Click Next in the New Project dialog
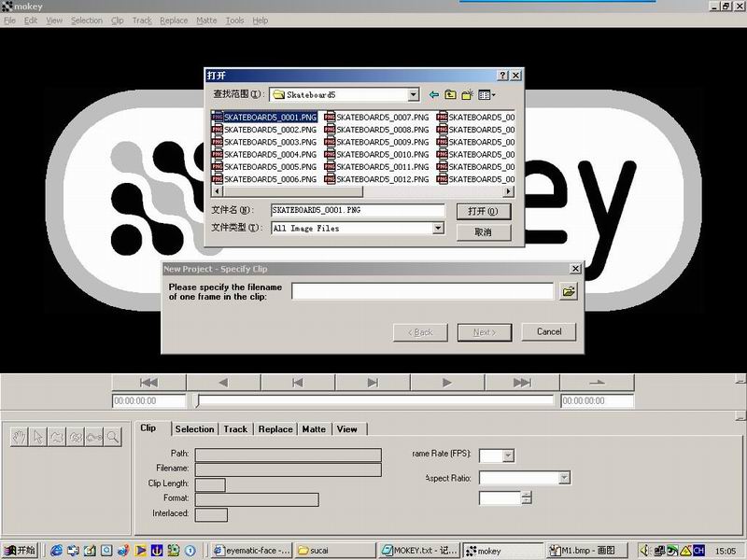Screen dimensions: 747x560 485,332
